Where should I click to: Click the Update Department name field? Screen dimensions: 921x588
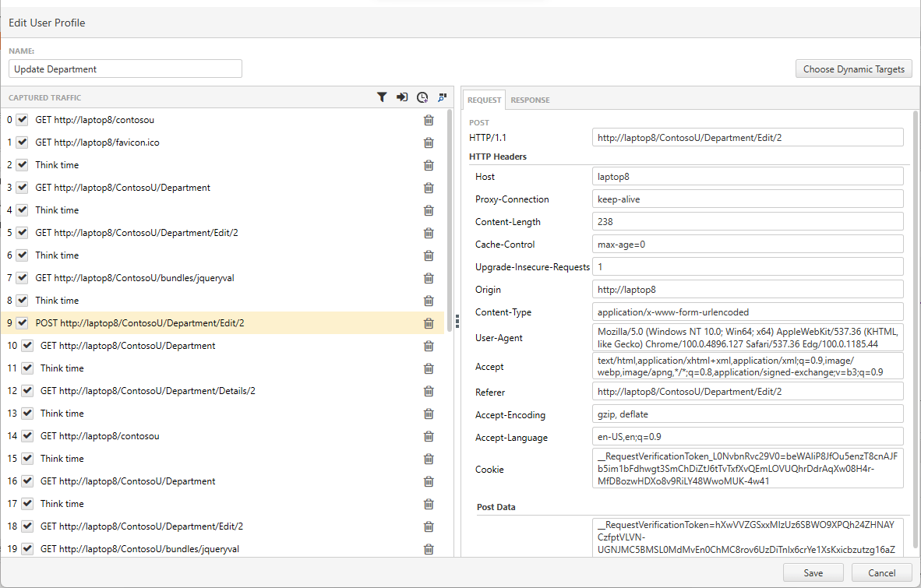(x=125, y=69)
